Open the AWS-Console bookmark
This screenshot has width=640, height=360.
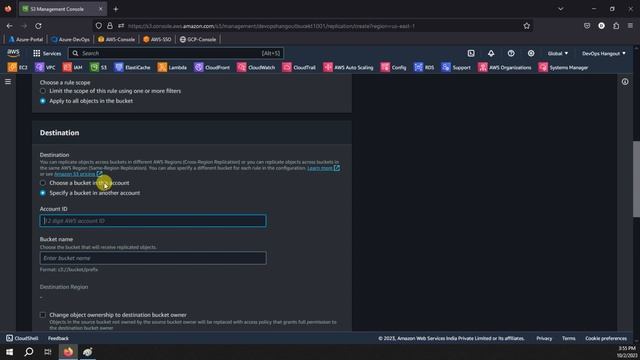pyautogui.click(x=116, y=39)
